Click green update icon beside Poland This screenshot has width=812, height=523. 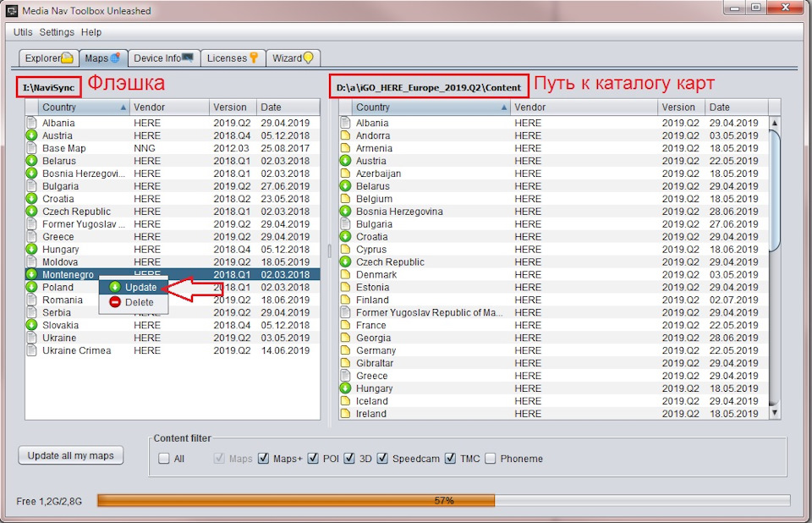(31, 287)
